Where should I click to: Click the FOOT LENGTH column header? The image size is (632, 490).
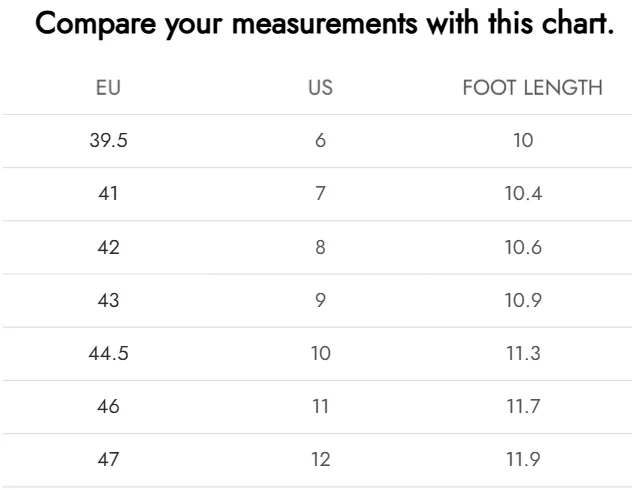532,87
